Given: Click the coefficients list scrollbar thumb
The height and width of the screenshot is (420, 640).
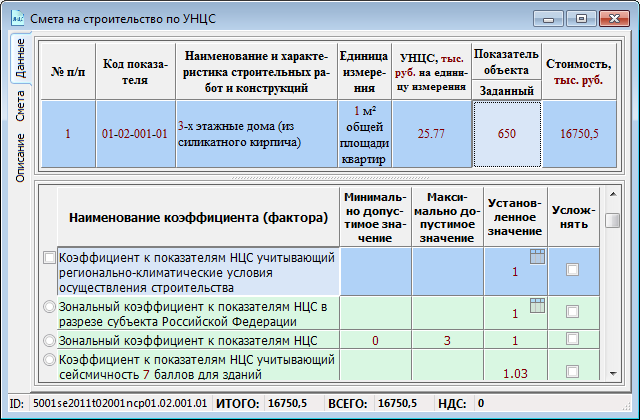Looking at the screenshot, I should pos(613,220).
